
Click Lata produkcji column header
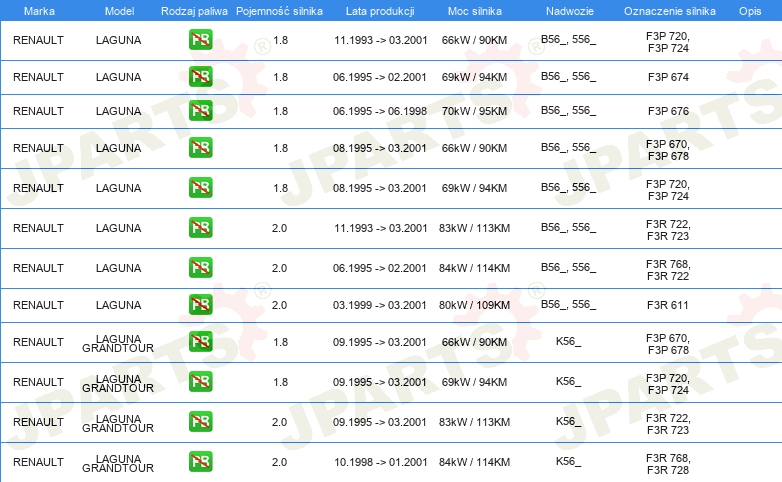point(380,11)
